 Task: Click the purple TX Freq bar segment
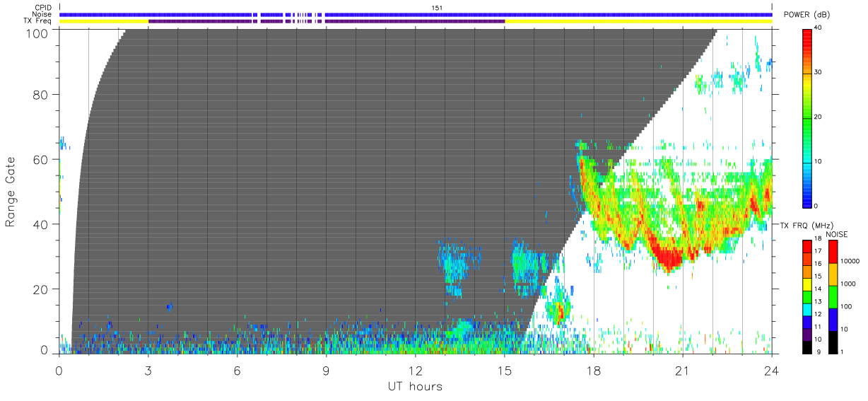pos(327,21)
